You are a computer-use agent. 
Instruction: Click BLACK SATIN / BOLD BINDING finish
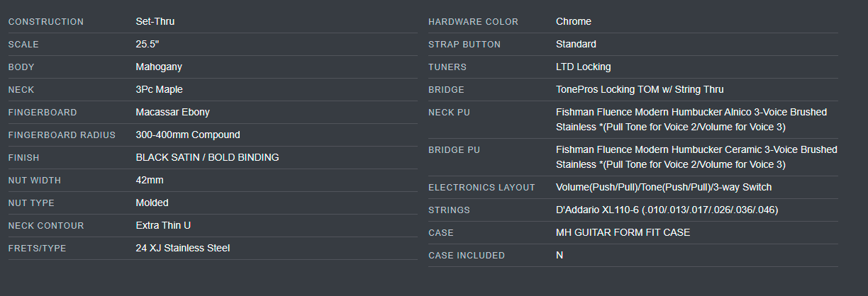pyautogui.click(x=207, y=157)
